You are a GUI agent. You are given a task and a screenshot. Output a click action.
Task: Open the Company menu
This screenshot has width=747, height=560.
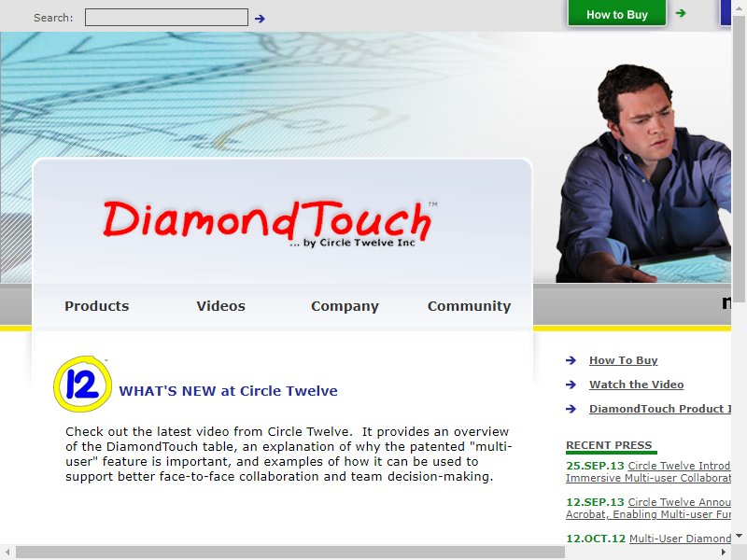pyautogui.click(x=345, y=306)
